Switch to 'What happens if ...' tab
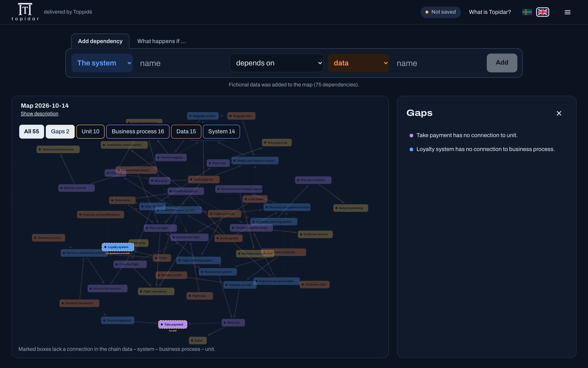Screen dimensions: 588x368 pos(161,41)
